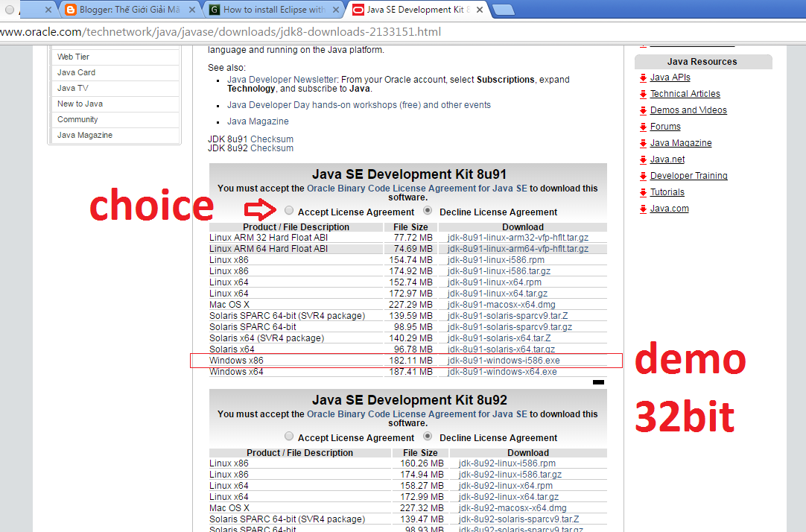Select Accept License Agreement for JDK 8u92
This screenshot has width=806, height=532.
(x=289, y=436)
